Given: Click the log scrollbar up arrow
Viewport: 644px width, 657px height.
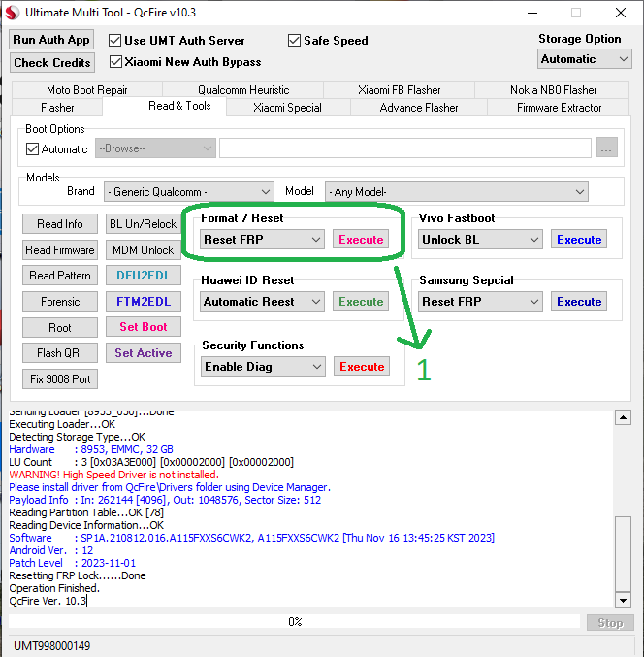Looking at the screenshot, I should pyautogui.click(x=623, y=417).
